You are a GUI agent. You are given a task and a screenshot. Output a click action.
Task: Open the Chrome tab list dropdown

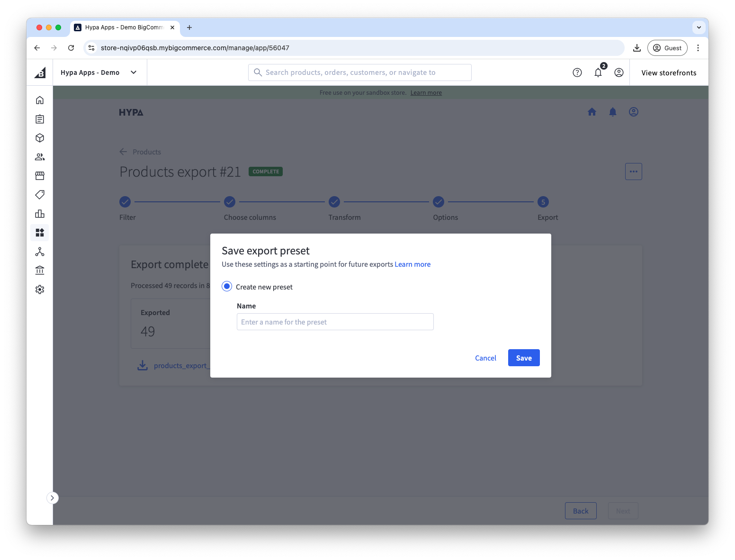point(699,27)
